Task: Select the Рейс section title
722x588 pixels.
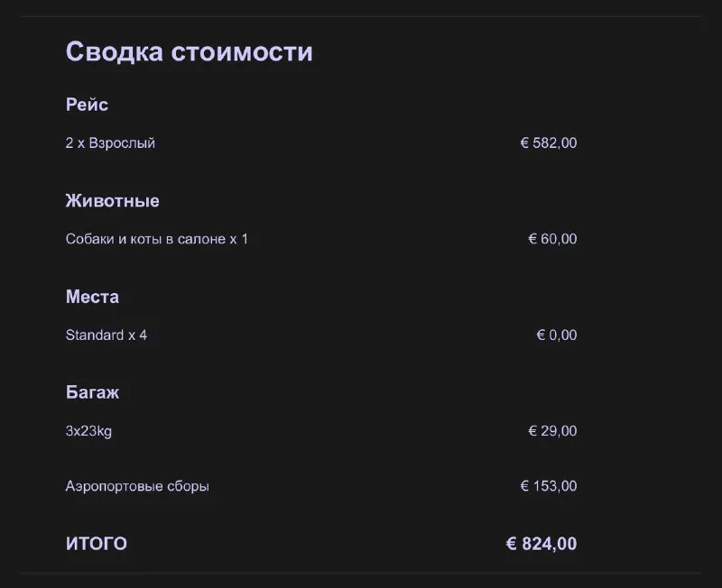Action: [x=87, y=105]
